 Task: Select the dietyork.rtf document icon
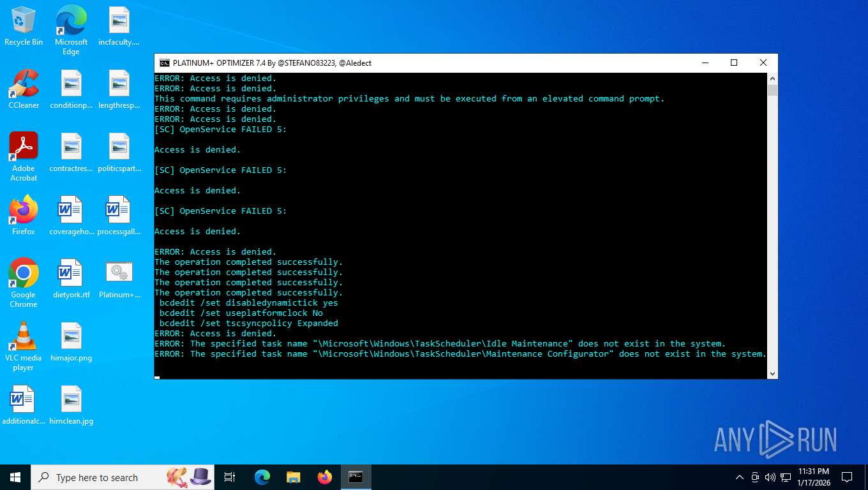(x=71, y=279)
